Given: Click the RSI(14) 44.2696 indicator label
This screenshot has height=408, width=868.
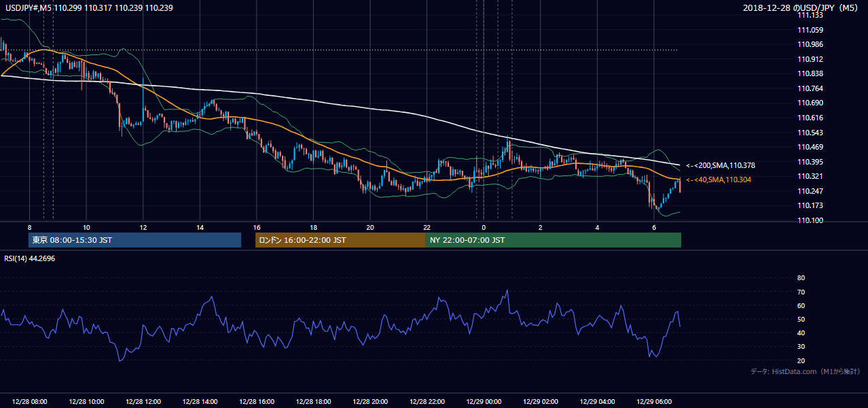Looking at the screenshot, I should (x=29, y=258).
